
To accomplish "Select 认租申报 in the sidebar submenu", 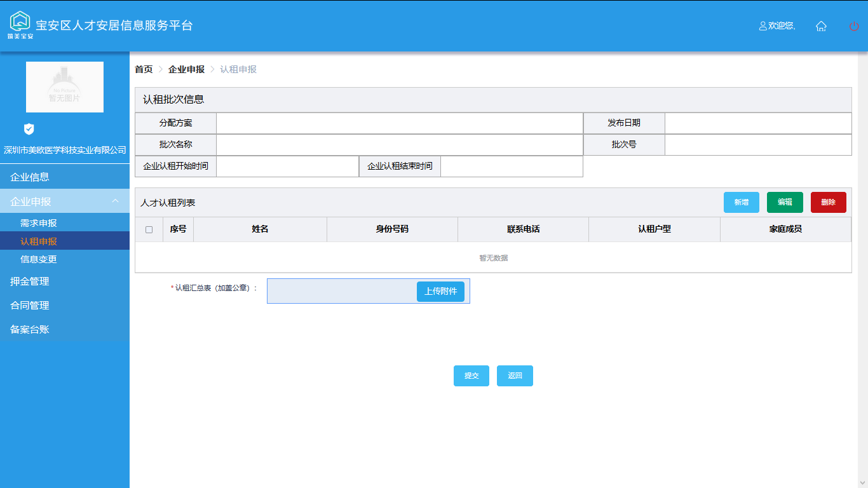I will point(39,241).
